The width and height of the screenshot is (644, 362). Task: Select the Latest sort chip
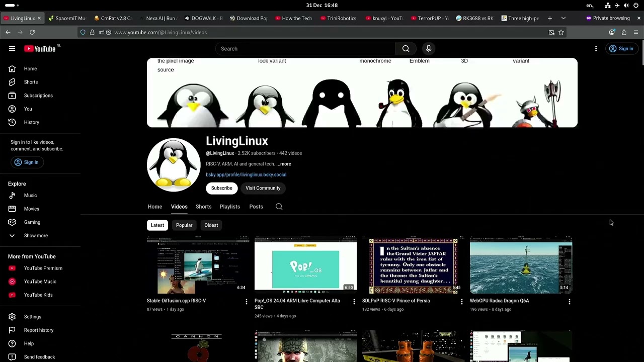coord(157,225)
